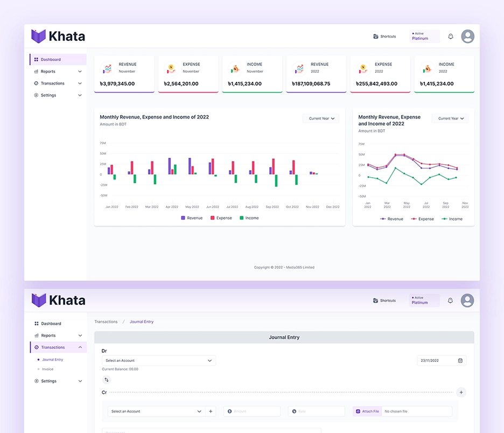Expand the Settings chevron in the Journal Entry screen sidebar
The width and height of the screenshot is (504, 433).
coord(80,381)
